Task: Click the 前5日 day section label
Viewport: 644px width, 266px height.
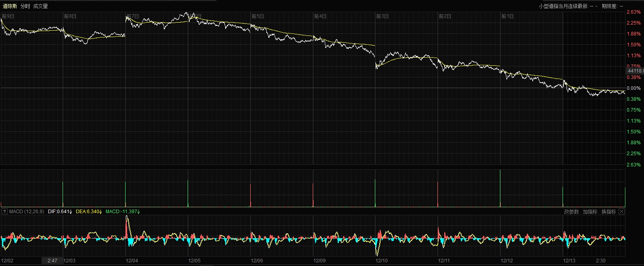Action: pyautogui.click(x=257, y=17)
